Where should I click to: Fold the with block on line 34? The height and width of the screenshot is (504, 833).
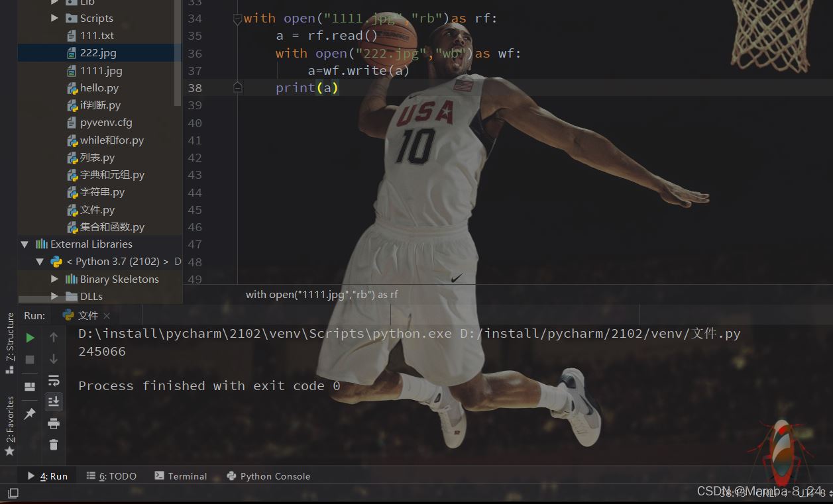coord(237,19)
